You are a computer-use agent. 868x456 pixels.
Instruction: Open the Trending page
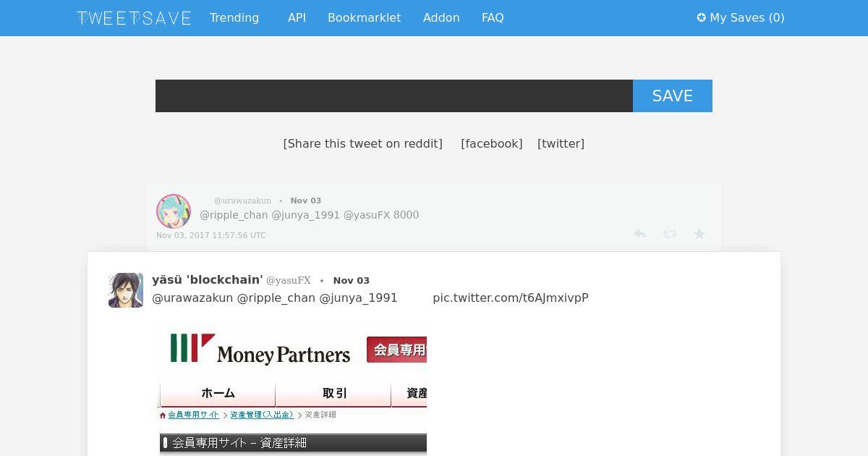tap(234, 17)
